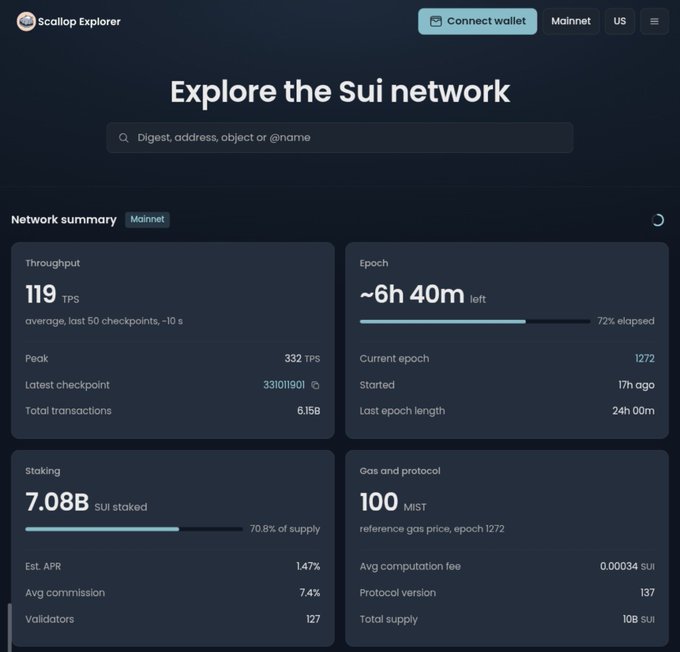Click the Gas and protocol card title
The width and height of the screenshot is (680, 652).
400,471
